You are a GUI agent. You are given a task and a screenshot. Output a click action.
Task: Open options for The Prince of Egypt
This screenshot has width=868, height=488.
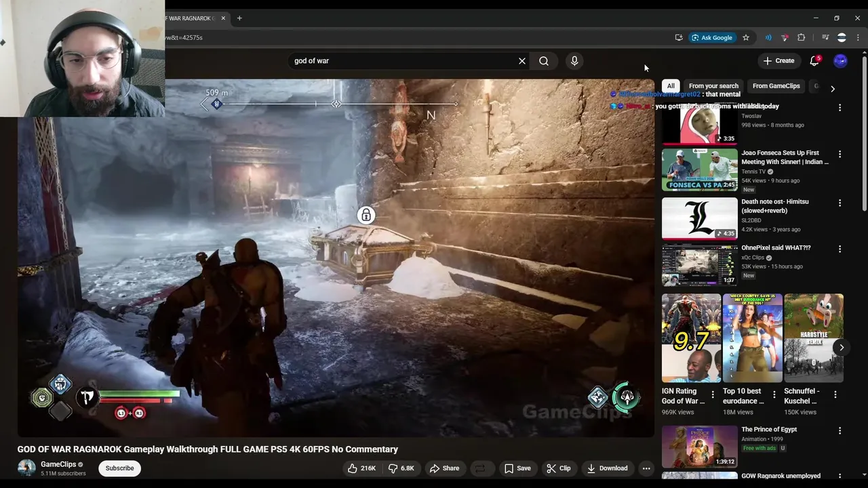pos(840,430)
